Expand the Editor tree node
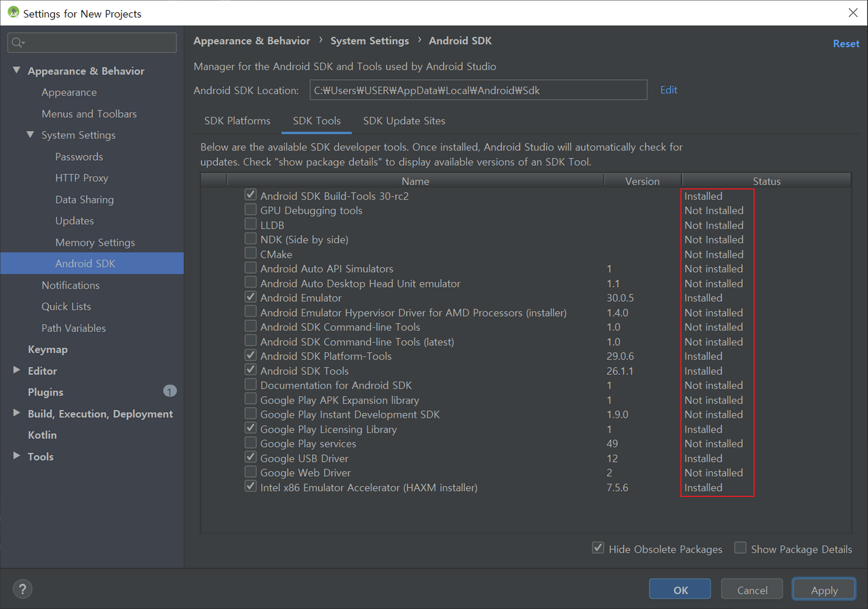Screen dimensions: 868x609 click(x=17, y=370)
